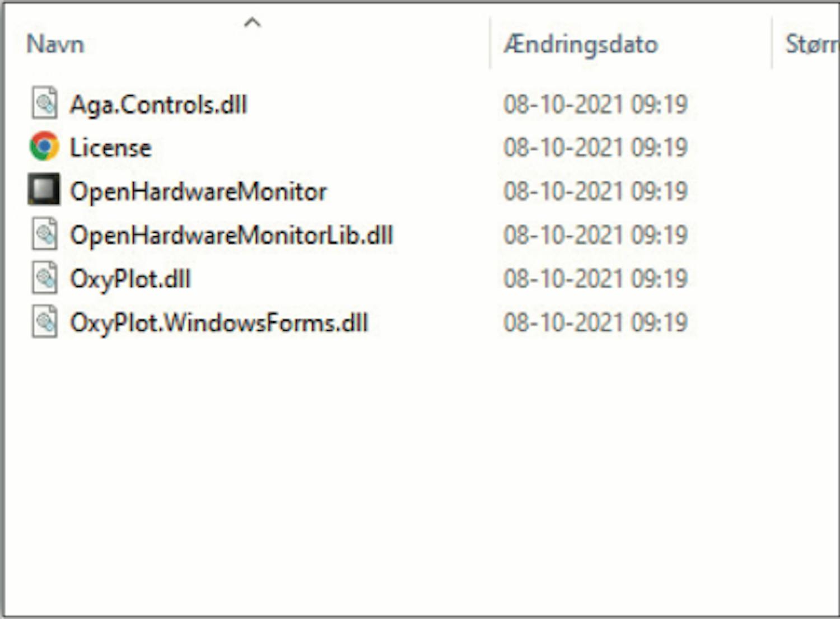Screen dimensions: 840x619
Task: Click the Aga.Controls.dll file icon
Action: tap(44, 104)
